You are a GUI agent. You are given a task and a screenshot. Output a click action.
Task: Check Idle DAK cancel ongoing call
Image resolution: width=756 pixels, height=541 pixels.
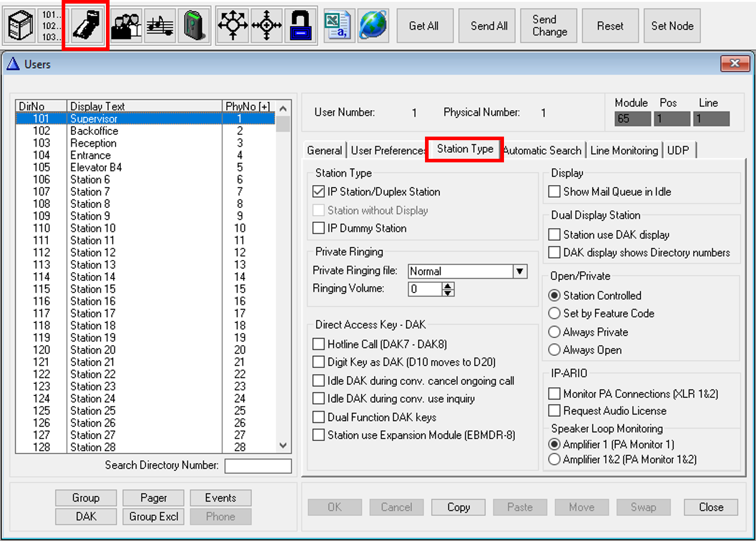[x=318, y=381]
